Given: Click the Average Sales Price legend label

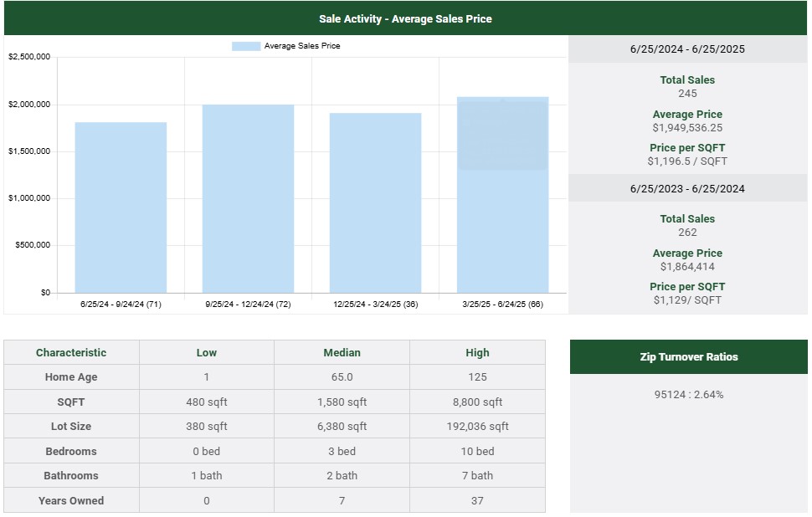Looking at the screenshot, I should pos(301,46).
